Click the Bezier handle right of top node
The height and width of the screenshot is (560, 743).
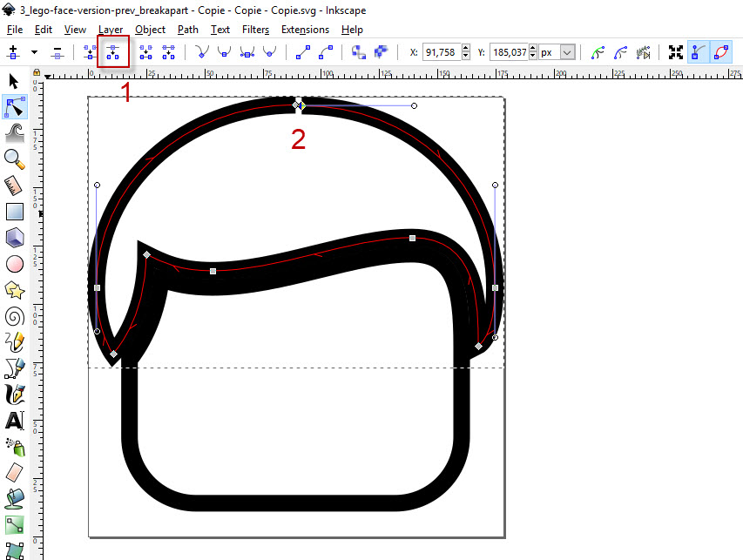414,105
